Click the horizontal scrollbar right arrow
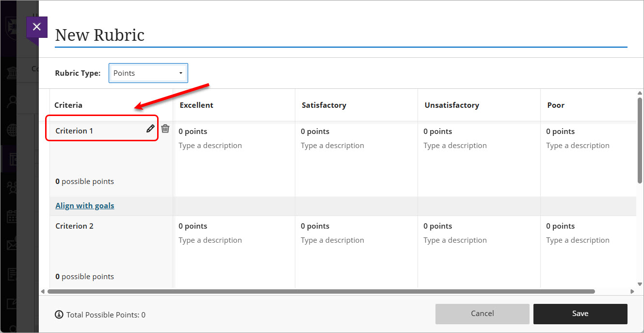The height and width of the screenshot is (333, 644). [631, 291]
